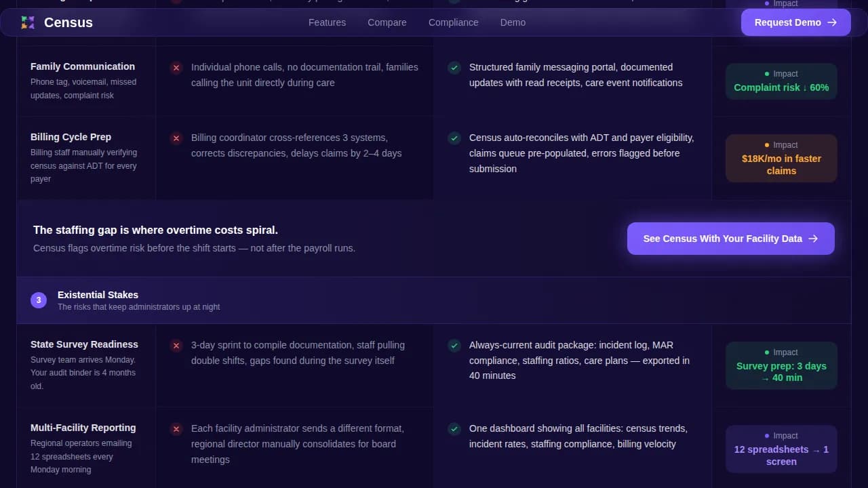Click 'Survey team arrives Monday' subtitle
This screenshot has width=868, height=488.
pos(83,373)
